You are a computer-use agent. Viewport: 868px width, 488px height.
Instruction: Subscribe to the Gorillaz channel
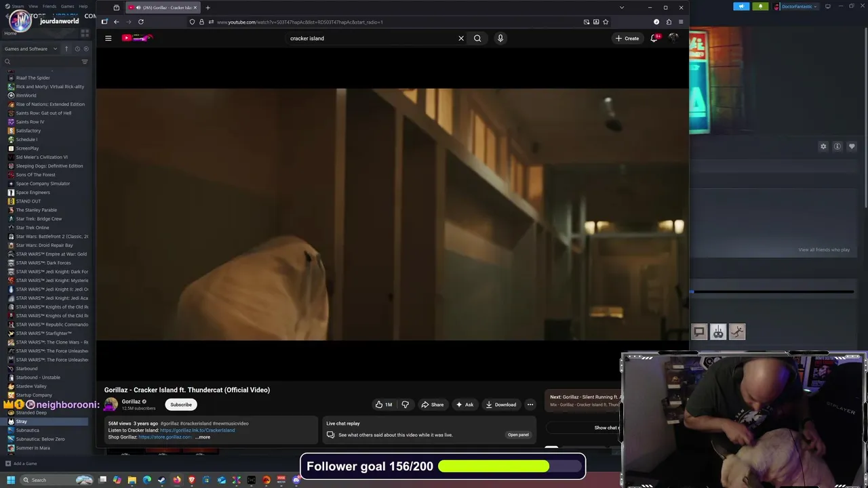(181, 405)
